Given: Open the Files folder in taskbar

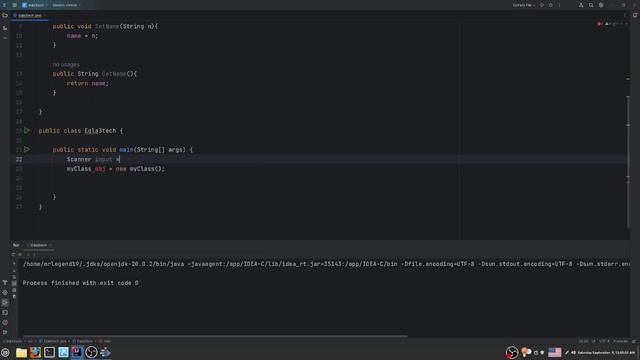Looking at the screenshot, I should (x=21, y=352).
